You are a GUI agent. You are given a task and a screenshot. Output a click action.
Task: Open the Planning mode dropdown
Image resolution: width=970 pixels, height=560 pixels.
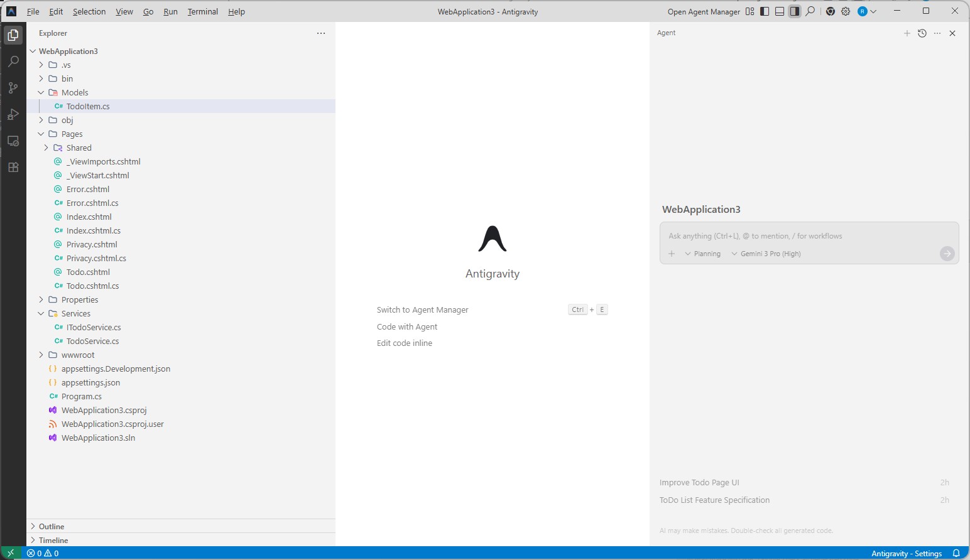[x=703, y=254]
